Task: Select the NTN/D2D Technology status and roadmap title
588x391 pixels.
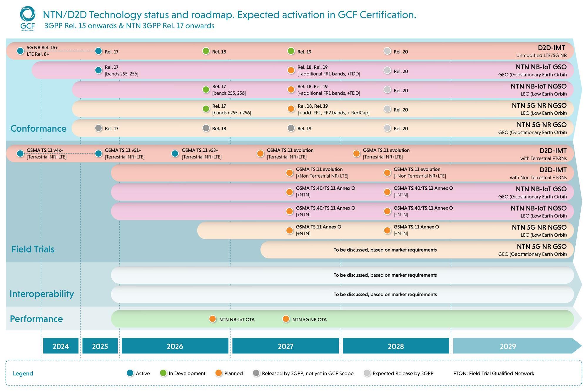Action: click(230, 15)
